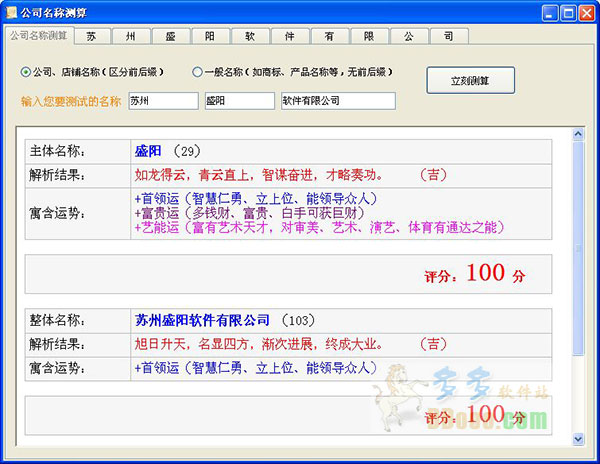The width and height of the screenshot is (600, 464).
Task: Focus the main name field containing 盛阳
Action: tap(240, 101)
